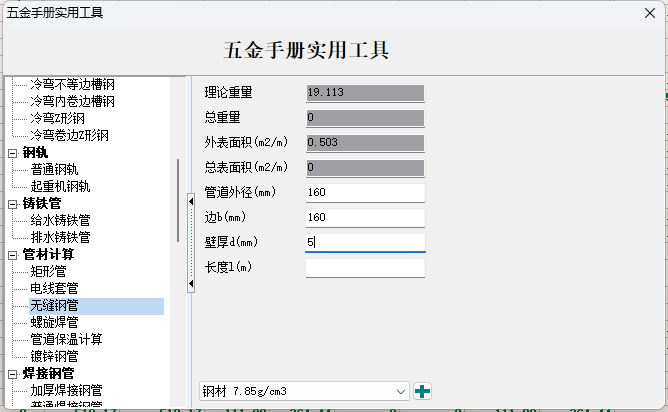668x412 pixels.
Task: Click the 理论重量 label
Action: (x=228, y=92)
